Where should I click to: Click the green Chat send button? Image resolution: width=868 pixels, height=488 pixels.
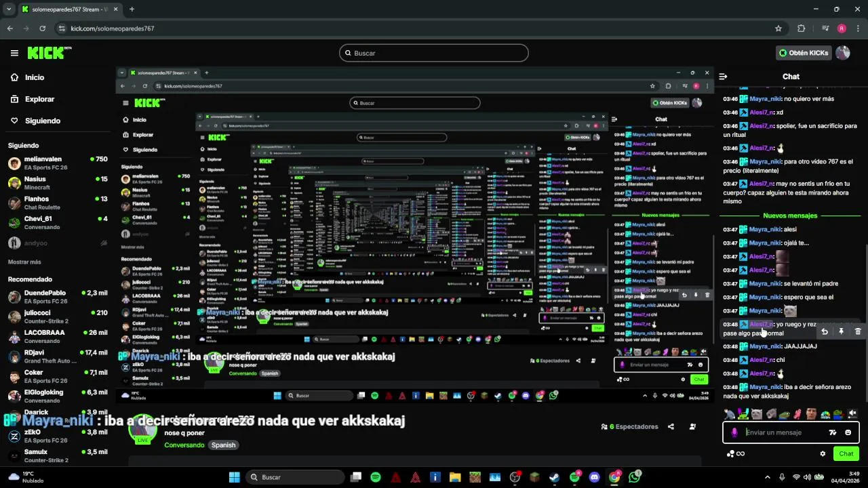[846, 453]
